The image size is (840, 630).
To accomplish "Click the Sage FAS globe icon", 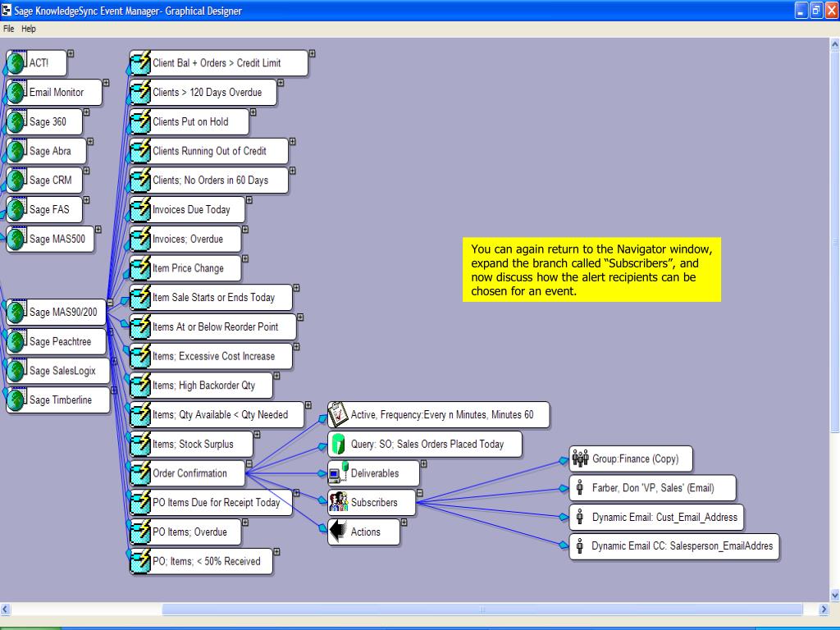I will coord(16,209).
